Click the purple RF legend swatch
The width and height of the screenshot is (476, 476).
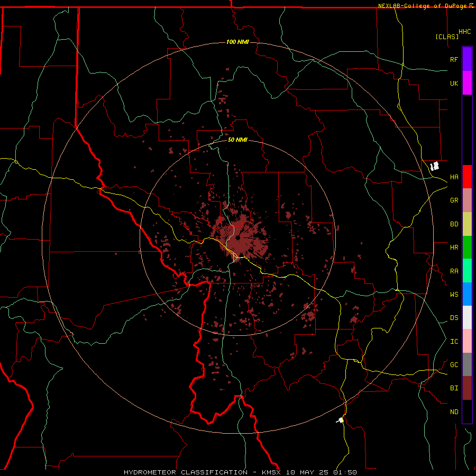467,59
